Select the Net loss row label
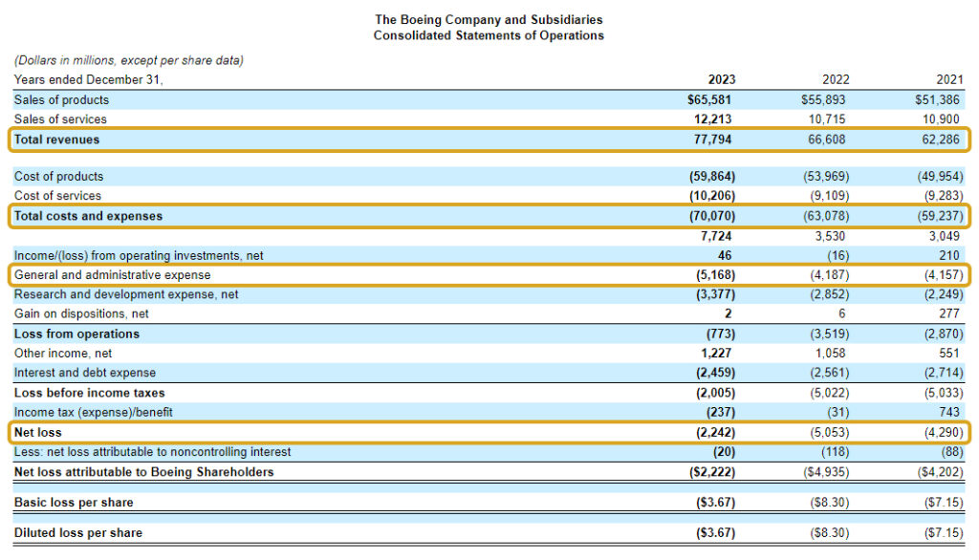 tap(37, 433)
